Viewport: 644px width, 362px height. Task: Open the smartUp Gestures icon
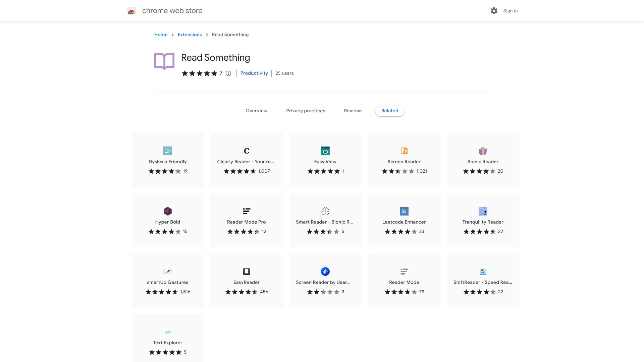168,271
